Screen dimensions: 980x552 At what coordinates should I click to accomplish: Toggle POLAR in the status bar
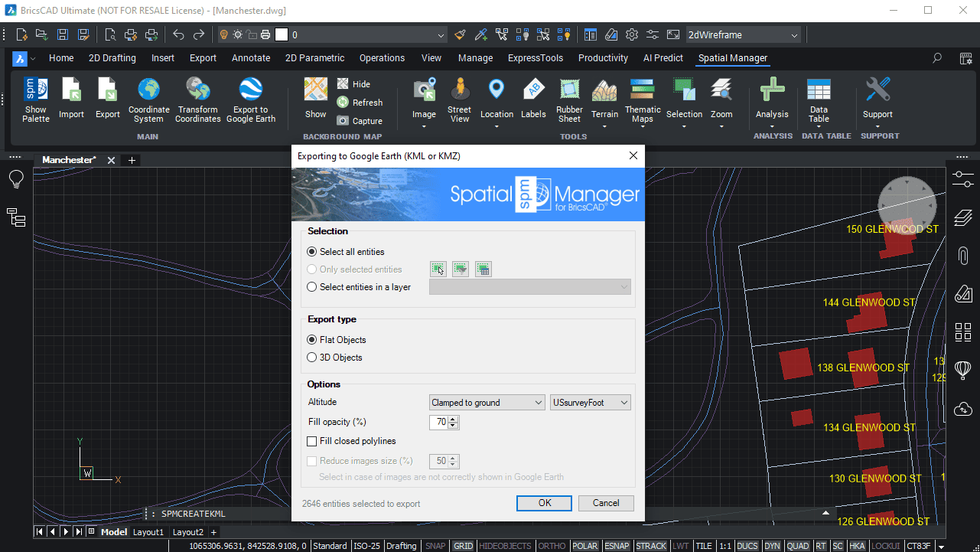click(585, 546)
